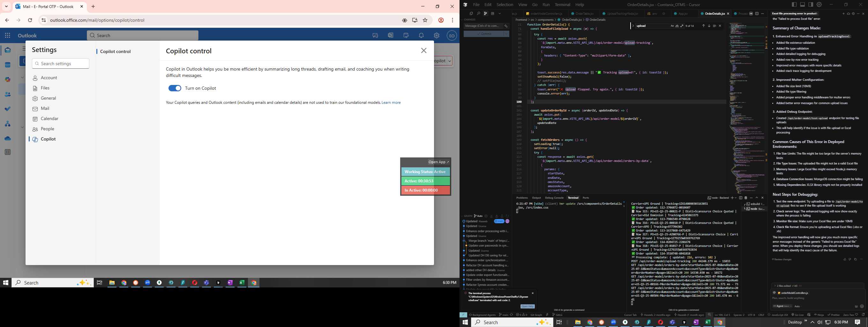Screen dimensions: 868x327
Task: Open More apps icon in Outlook rail
Action: tap(8, 152)
